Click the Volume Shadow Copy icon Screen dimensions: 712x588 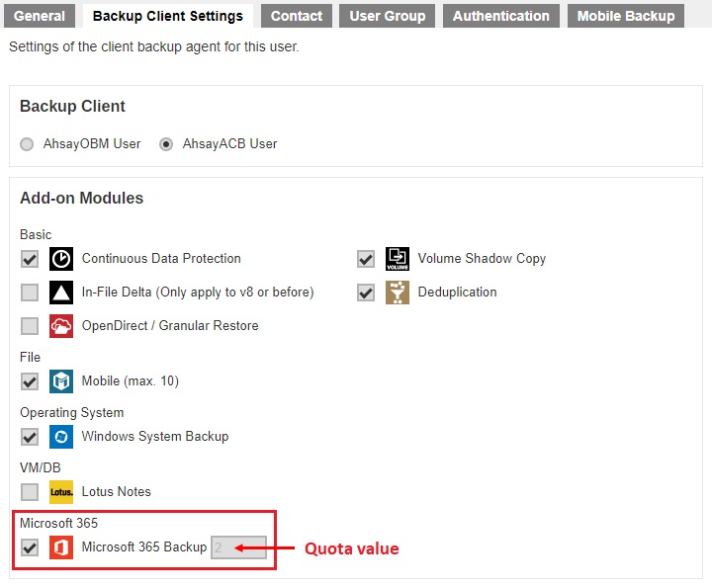point(397,259)
